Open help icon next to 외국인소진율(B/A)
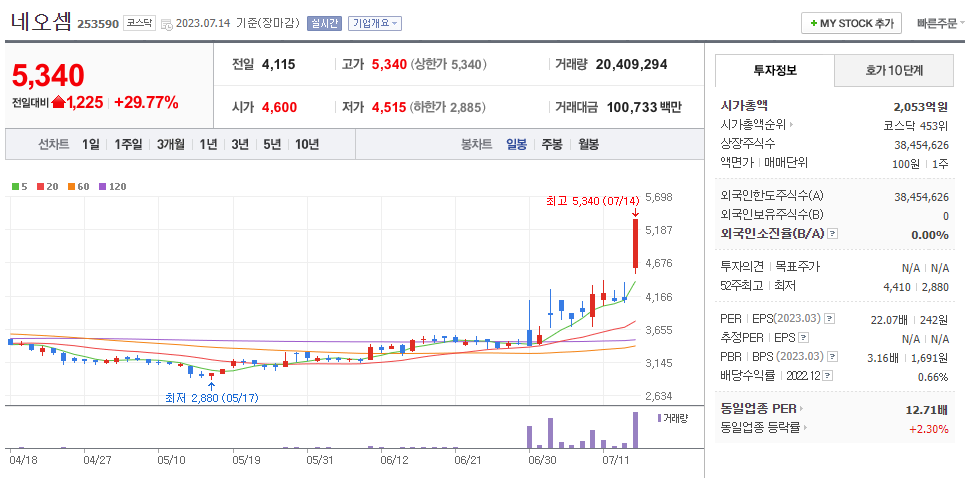 pos(833,234)
